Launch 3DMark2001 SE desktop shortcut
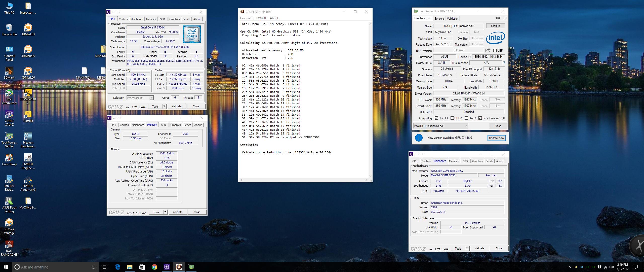Viewport: 644px width, 272px height. [28, 97]
